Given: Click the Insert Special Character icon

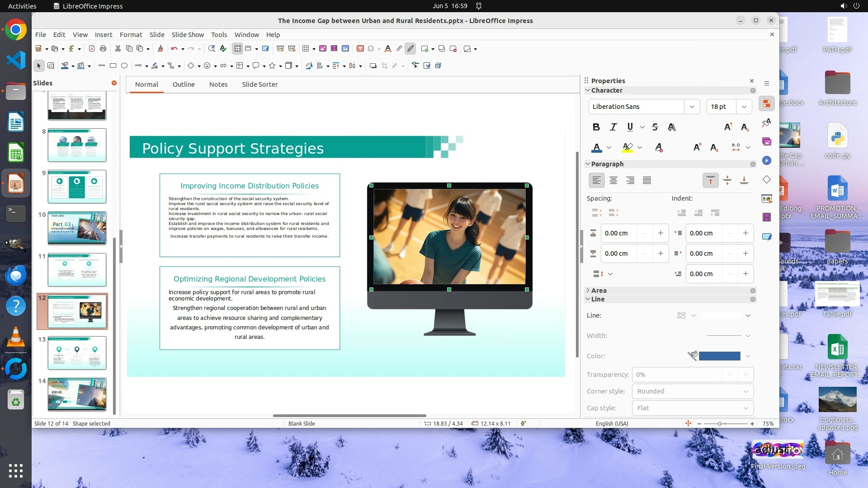Looking at the screenshot, I should (x=371, y=49).
